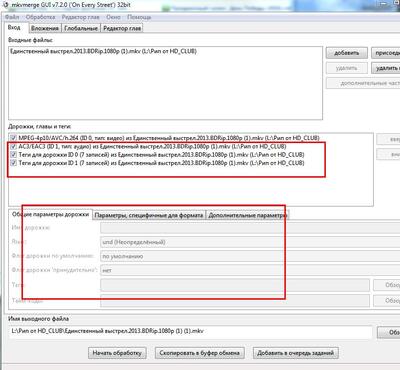
Task: Click the Начать обработку button
Action: (x=117, y=353)
